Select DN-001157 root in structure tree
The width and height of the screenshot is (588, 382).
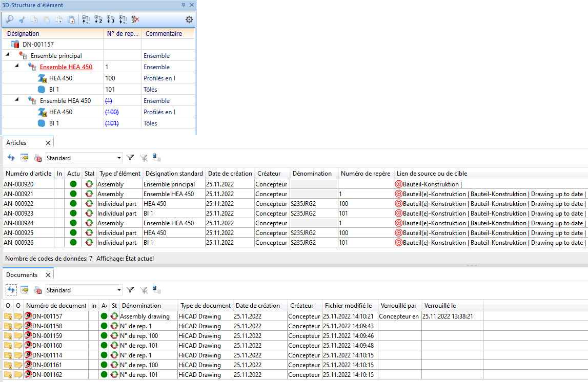pos(38,45)
